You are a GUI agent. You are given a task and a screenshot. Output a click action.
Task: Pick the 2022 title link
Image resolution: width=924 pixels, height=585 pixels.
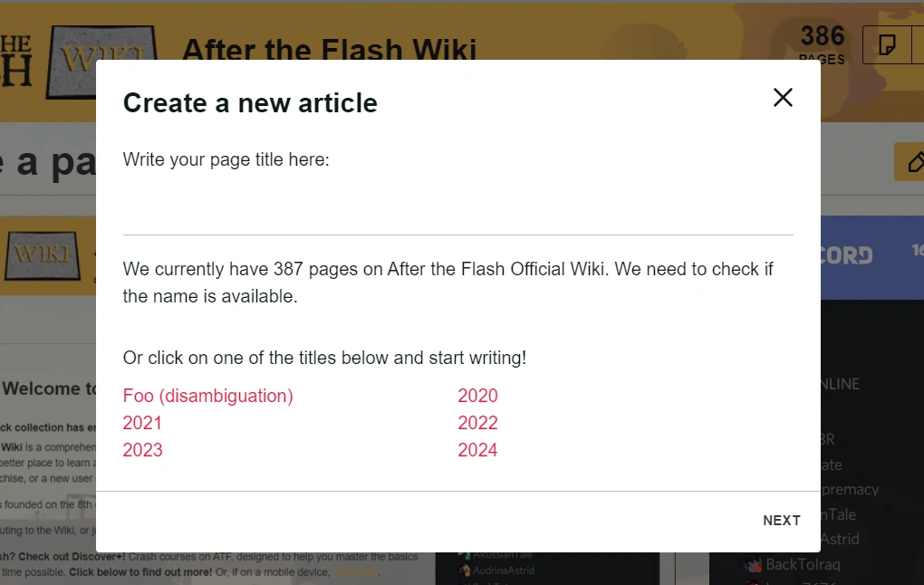tap(477, 423)
